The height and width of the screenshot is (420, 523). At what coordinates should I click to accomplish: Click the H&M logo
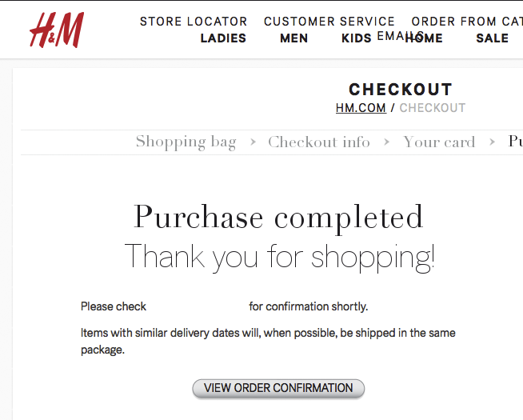coord(57,30)
